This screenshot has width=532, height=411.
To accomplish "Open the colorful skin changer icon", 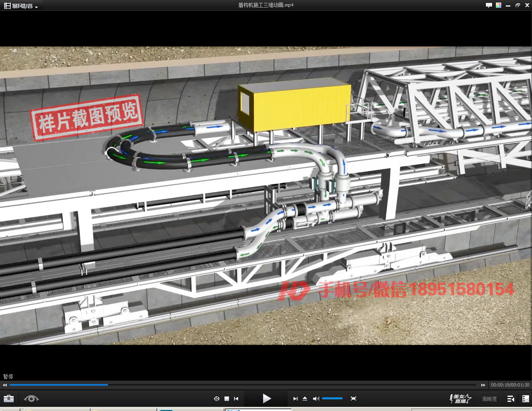I will coord(499,5).
